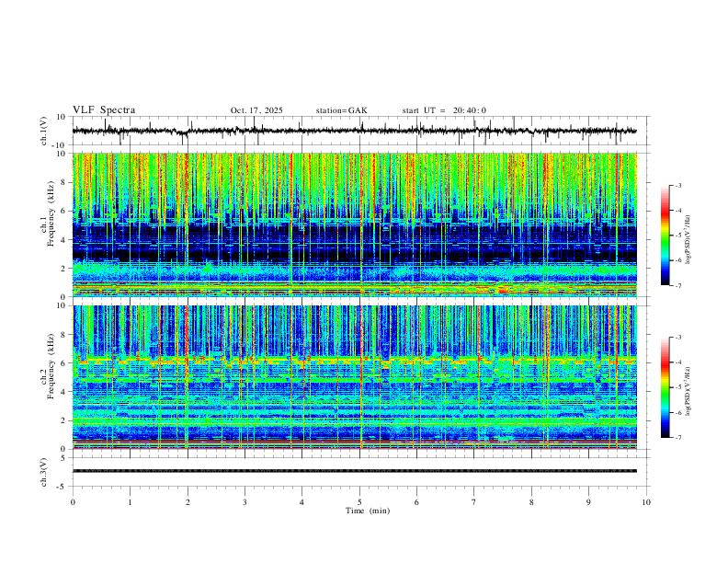Click inside the ch.1 spectrogram panel
728x563 pixels.
pos(354,224)
